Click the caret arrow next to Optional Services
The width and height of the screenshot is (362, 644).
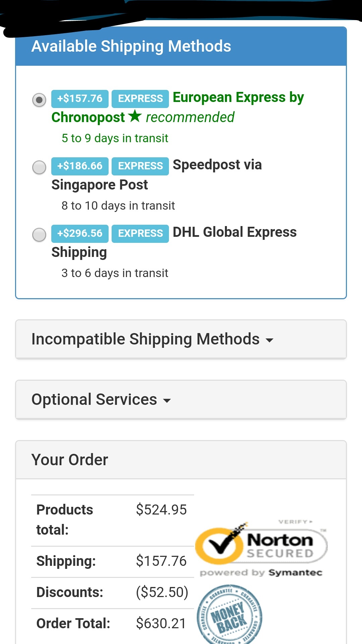tap(167, 400)
